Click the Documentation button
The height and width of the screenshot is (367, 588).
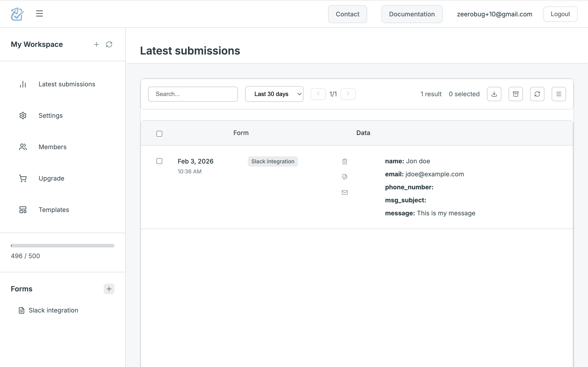(x=412, y=14)
